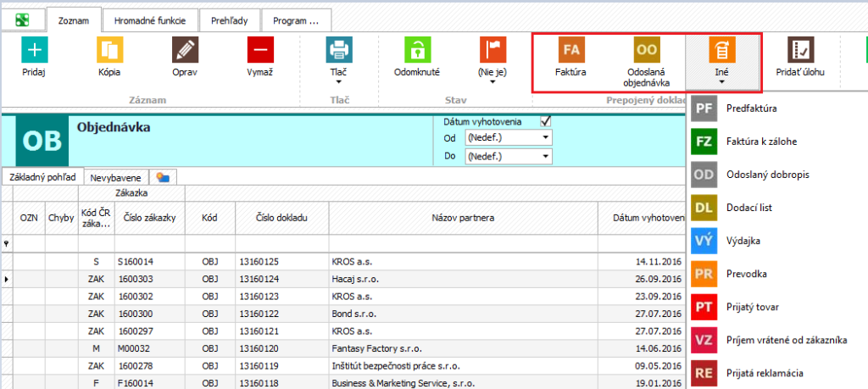Create linked Faktúra via FA icon
This screenshot has width=868, height=389.
coord(571,50)
